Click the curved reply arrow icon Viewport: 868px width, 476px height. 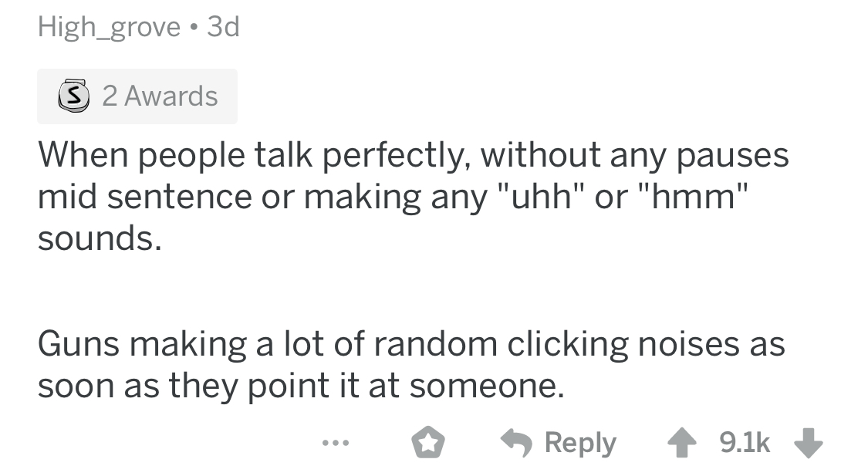517,443
